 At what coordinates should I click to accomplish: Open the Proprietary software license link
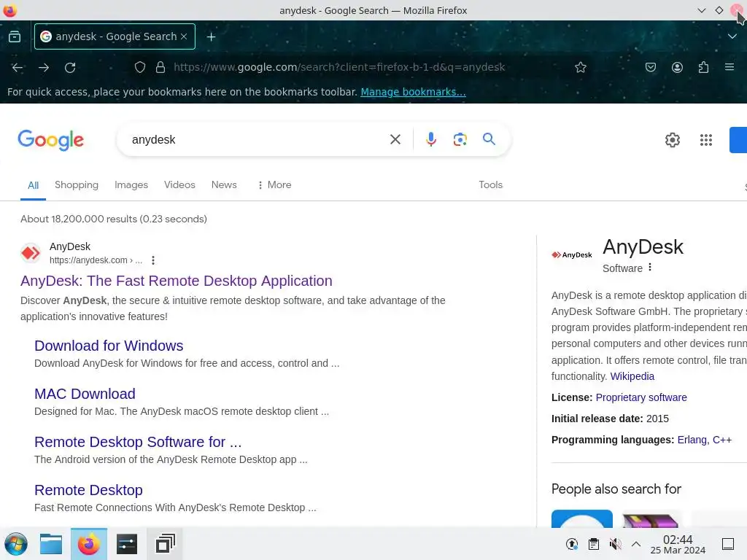tap(641, 397)
